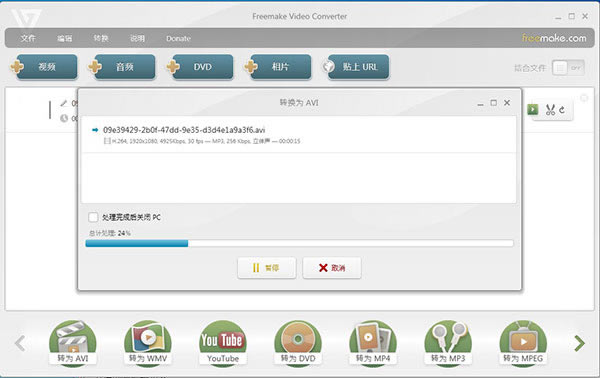Viewport: 600px width, 378px height.
Task: Show more formats with right arrow
Action: (x=579, y=343)
